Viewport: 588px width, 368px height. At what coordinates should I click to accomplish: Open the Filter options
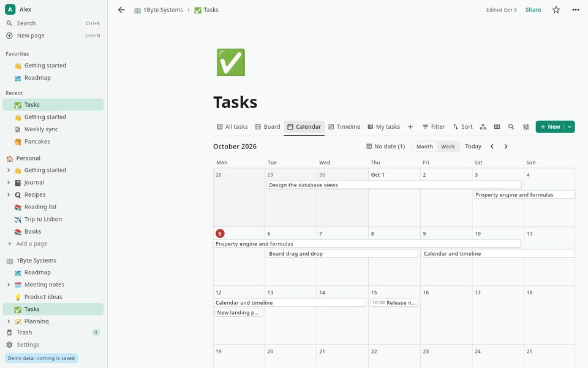point(434,127)
